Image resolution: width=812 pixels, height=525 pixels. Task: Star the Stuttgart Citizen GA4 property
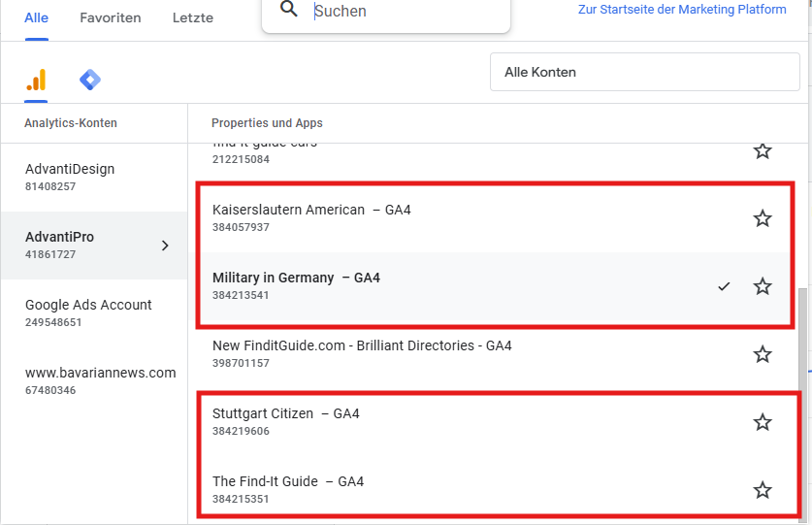click(x=763, y=422)
